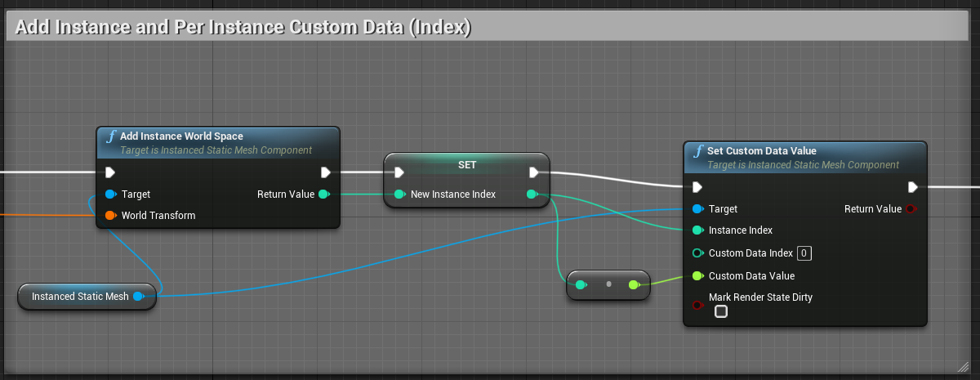Click the SET node execution input pin
The width and height of the screenshot is (980, 380).
click(x=399, y=172)
